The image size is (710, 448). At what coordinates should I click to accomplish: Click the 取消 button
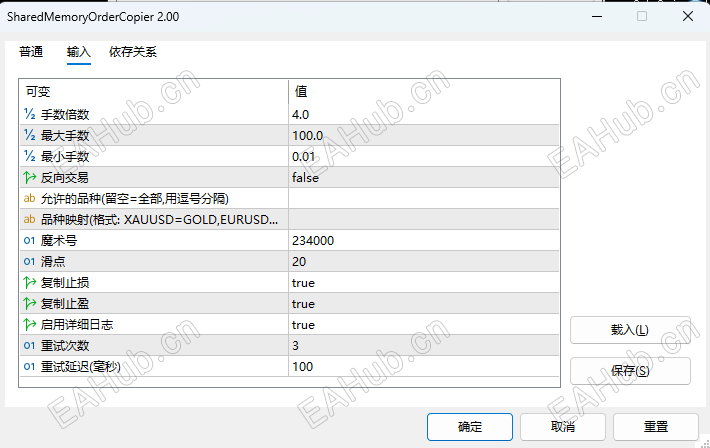tap(563, 427)
